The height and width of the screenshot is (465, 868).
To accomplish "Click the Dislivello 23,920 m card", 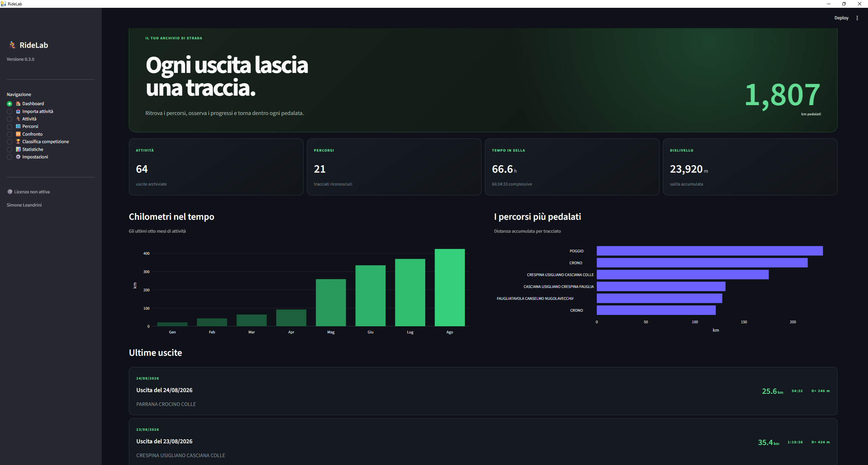I will pos(750,167).
